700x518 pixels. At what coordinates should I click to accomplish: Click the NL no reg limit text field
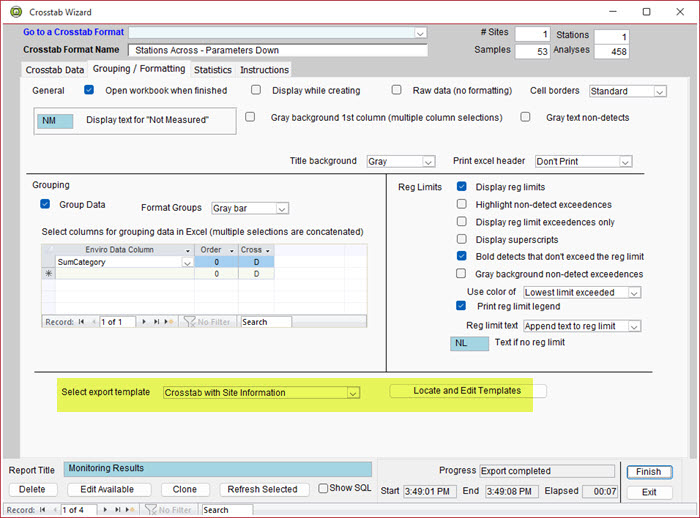(469, 343)
